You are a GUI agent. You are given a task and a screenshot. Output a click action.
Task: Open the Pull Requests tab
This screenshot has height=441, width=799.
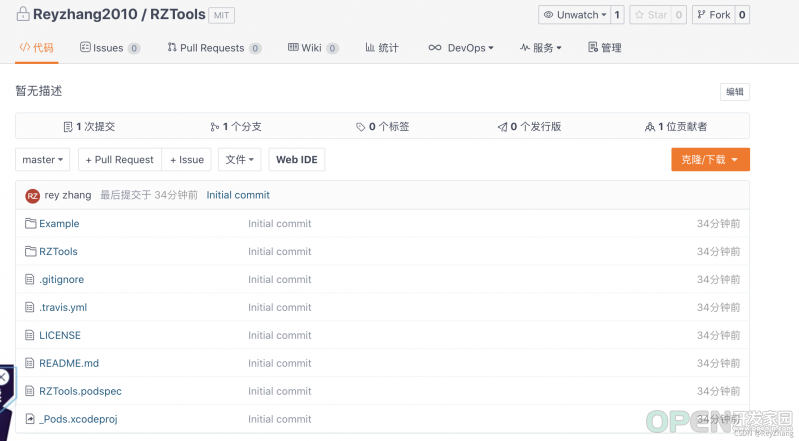[214, 48]
